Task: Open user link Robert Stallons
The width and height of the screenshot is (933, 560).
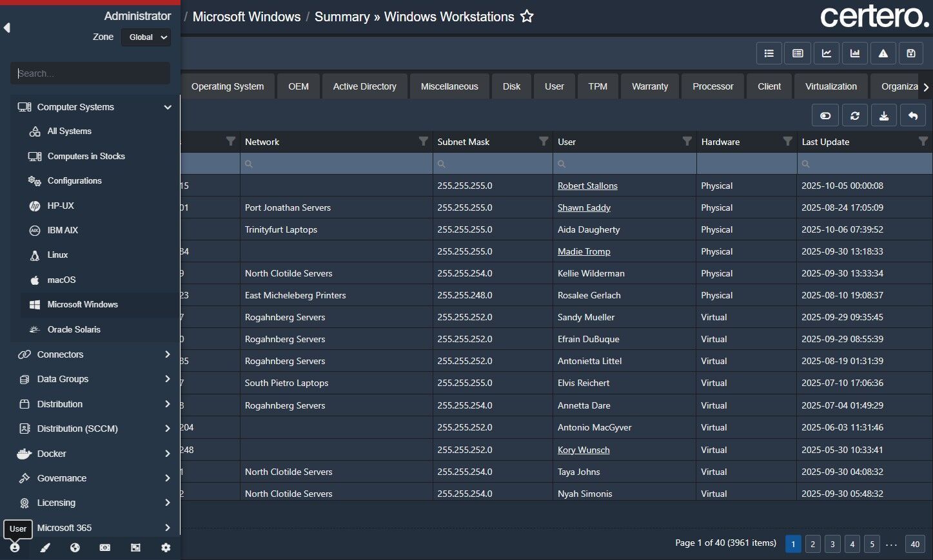Action: (x=587, y=186)
